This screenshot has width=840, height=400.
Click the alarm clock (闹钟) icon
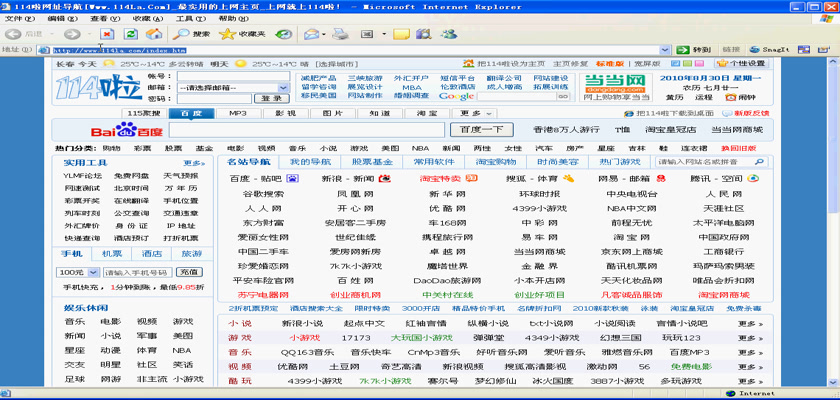[730, 97]
